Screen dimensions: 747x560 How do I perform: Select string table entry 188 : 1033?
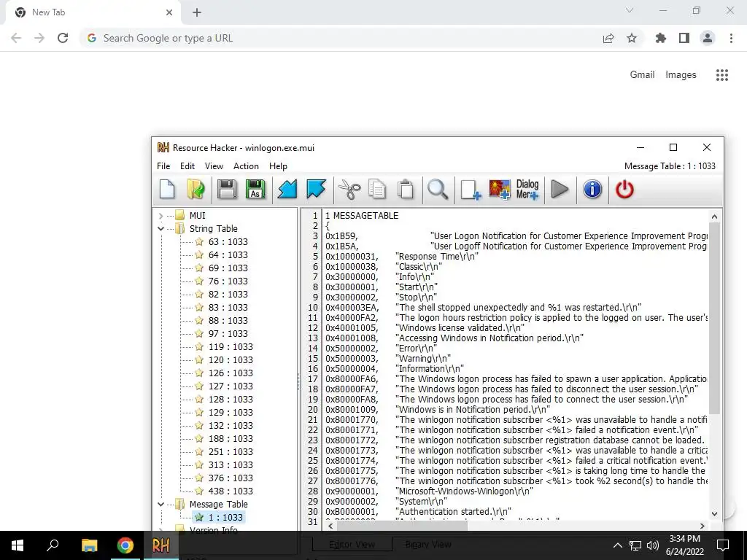click(231, 439)
